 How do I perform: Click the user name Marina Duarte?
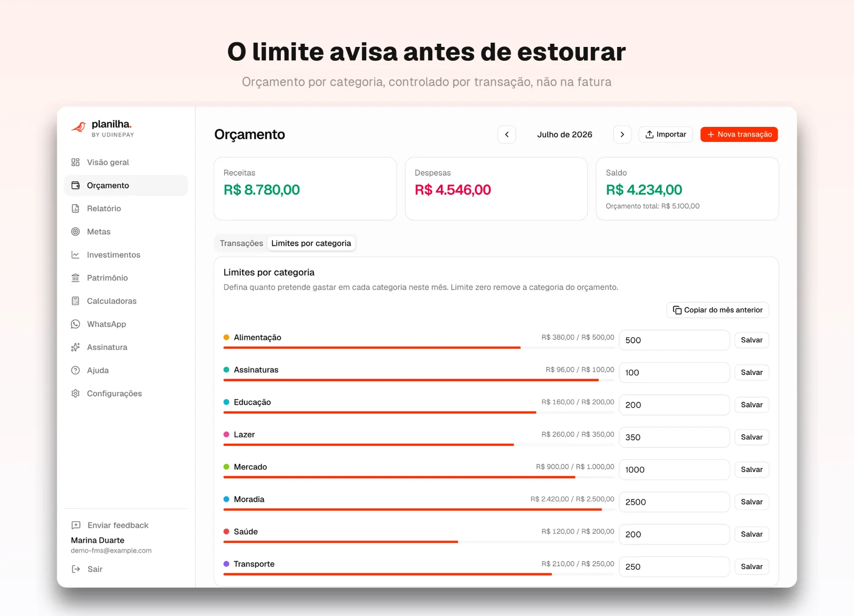(x=98, y=540)
